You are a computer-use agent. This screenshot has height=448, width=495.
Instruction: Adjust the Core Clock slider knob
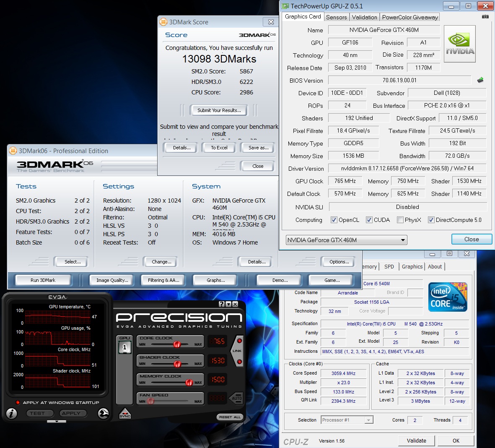(177, 344)
